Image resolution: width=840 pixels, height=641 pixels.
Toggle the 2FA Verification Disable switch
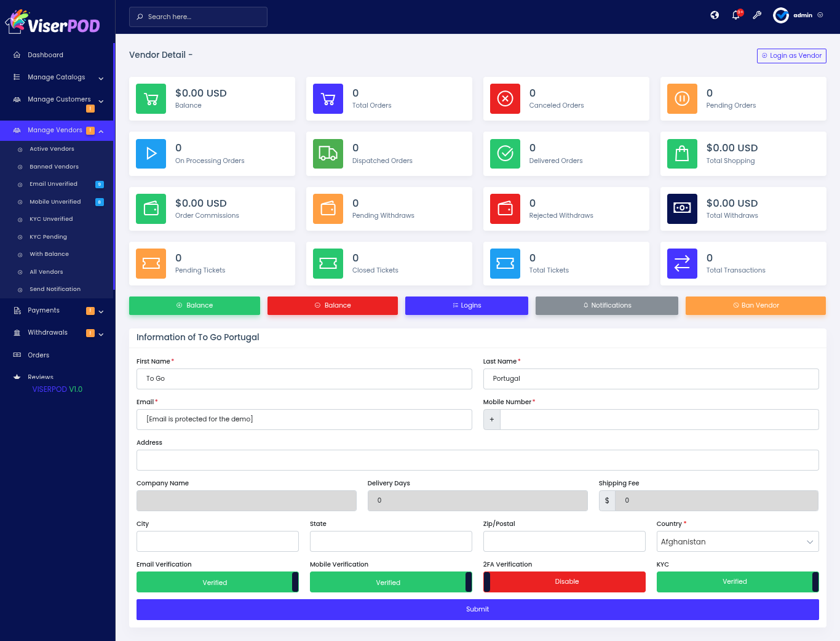click(x=564, y=582)
